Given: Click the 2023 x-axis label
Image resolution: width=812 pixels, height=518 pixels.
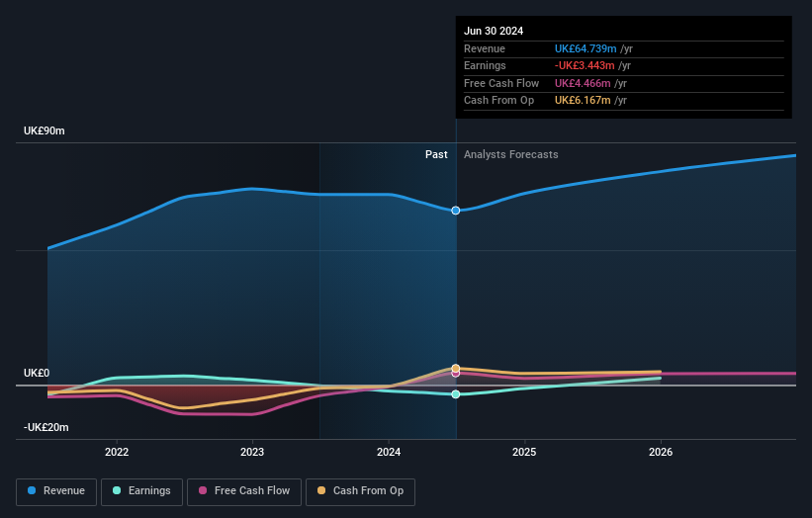Looking at the screenshot, I should [x=252, y=452].
